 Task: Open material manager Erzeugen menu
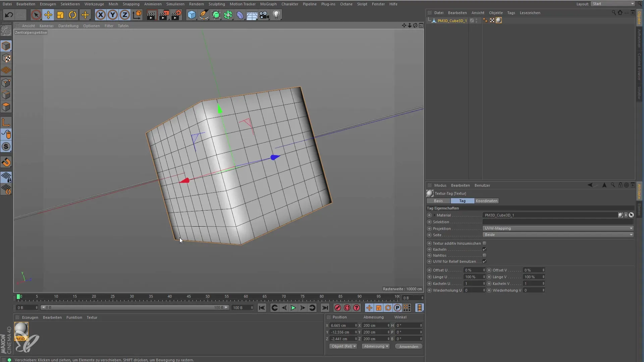(x=30, y=317)
